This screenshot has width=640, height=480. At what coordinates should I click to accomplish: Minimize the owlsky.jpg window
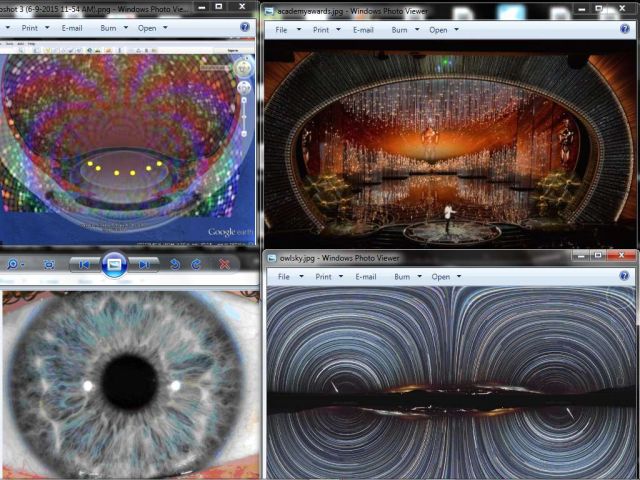tap(581, 256)
